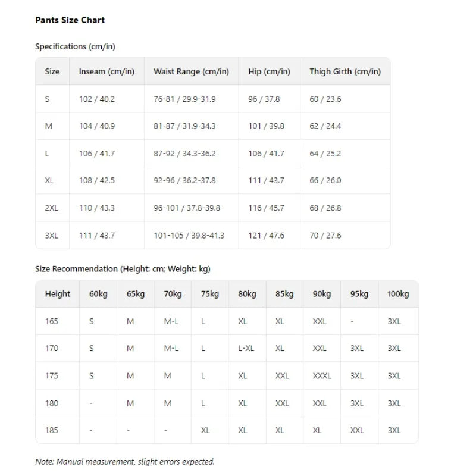This screenshot has width=476, height=476.
Task: Select the "L-XL" recommendation cell
Action: (x=246, y=349)
